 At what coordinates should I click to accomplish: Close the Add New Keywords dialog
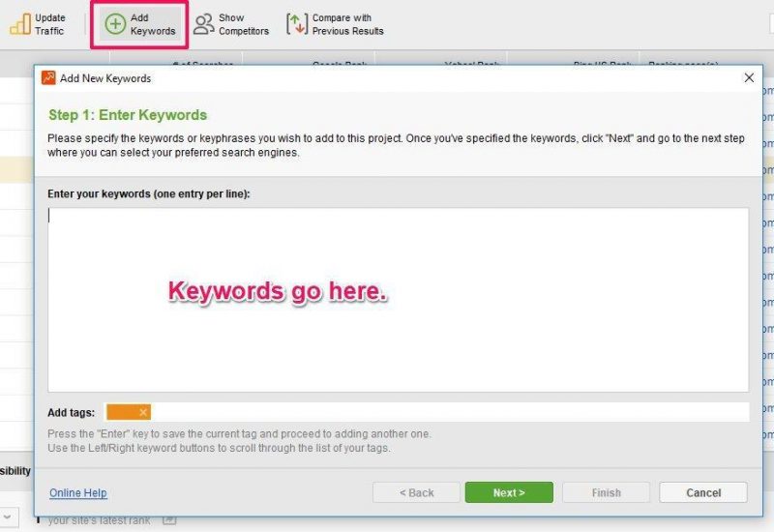[749, 78]
